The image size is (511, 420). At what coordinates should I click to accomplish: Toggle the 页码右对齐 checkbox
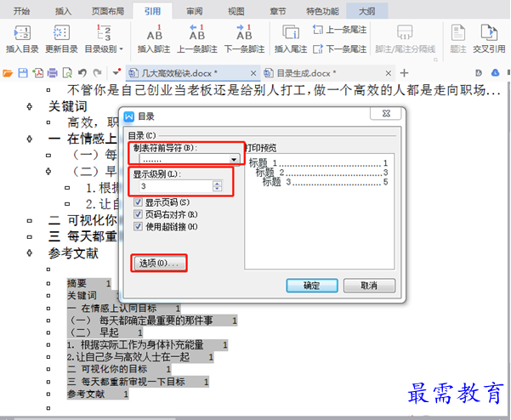click(x=139, y=214)
